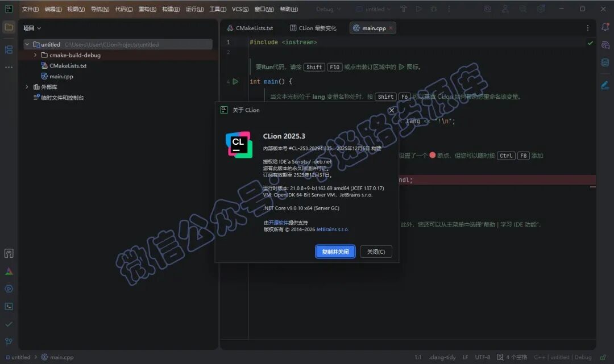Open the Problems checkmark tool window icon
This screenshot has height=364, width=614.
[9, 324]
